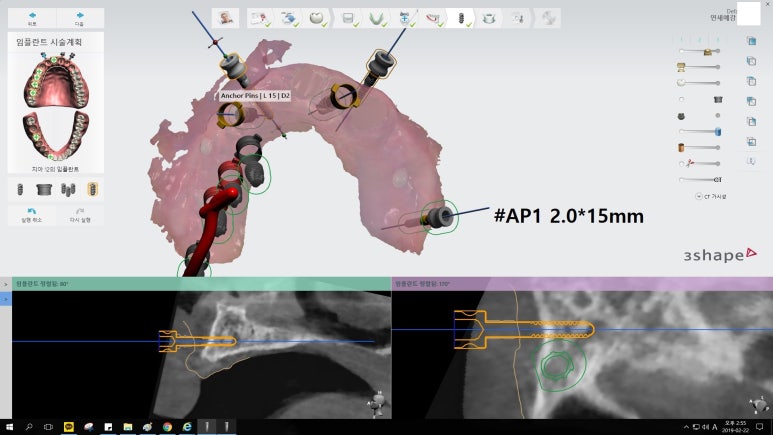Expand the blue side panel arrow
The width and height of the screenshot is (773, 435).
tap(5, 299)
